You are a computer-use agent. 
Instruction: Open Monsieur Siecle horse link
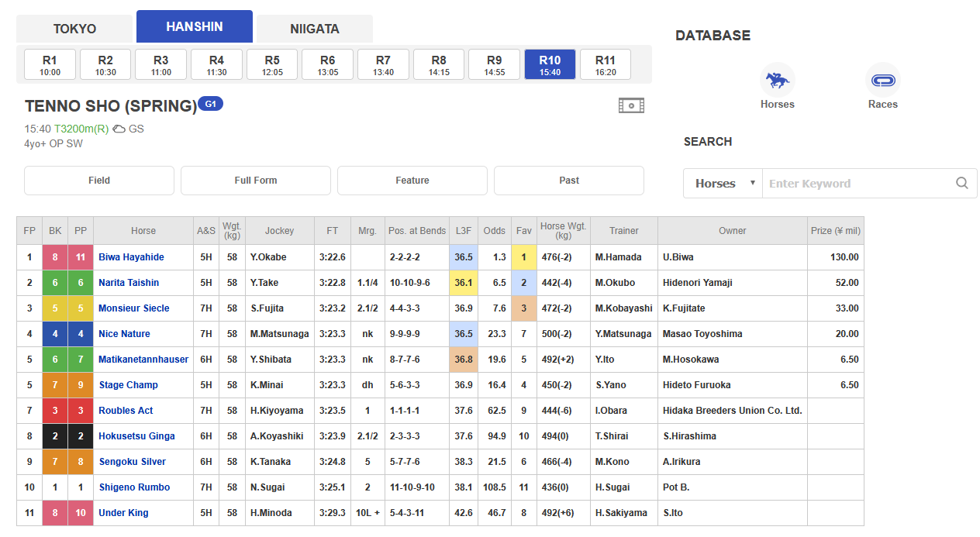(133, 308)
